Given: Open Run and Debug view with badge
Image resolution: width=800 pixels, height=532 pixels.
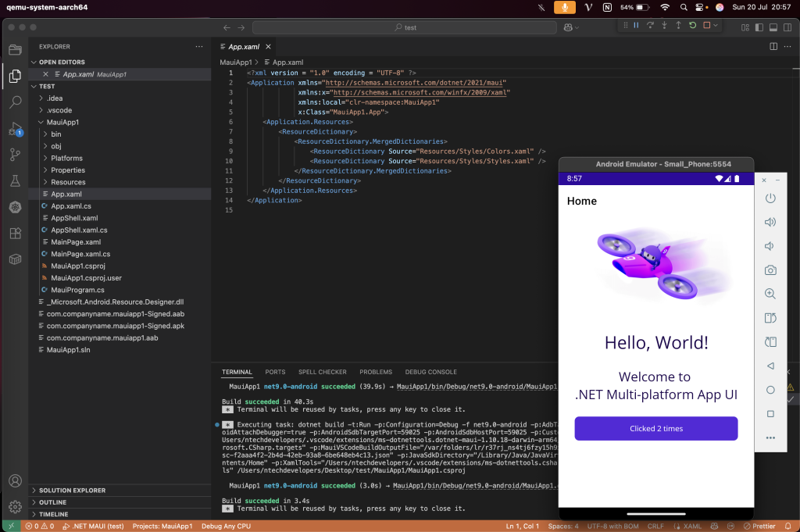Looking at the screenshot, I should [x=16, y=129].
